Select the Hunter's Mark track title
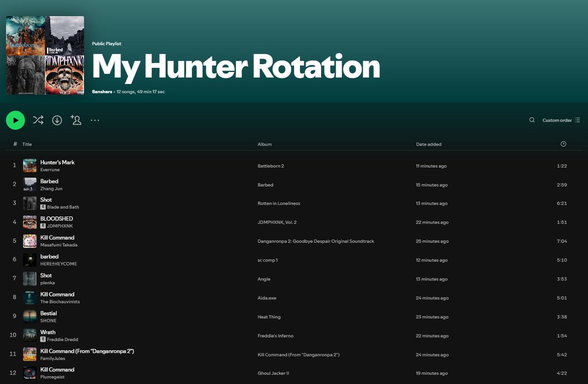The height and width of the screenshot is (384, 588). (x=57, y=162)
